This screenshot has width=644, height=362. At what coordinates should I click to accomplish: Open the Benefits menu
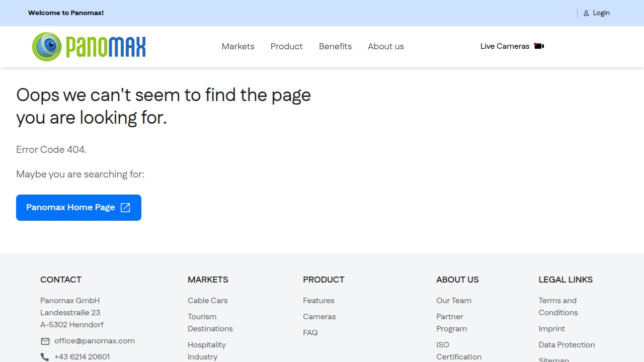[335, 46]
